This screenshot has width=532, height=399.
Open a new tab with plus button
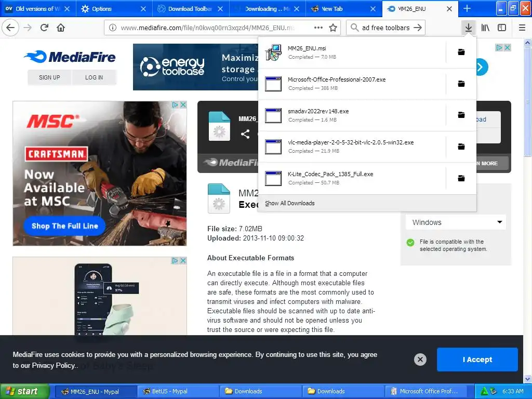(467, 8)
